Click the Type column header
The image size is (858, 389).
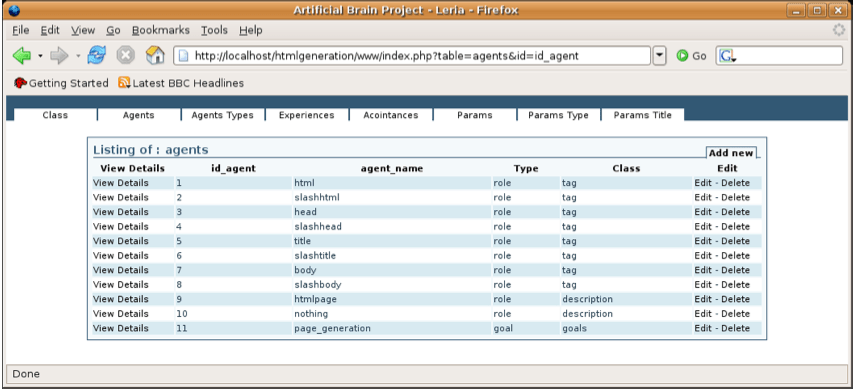[526, 169]
